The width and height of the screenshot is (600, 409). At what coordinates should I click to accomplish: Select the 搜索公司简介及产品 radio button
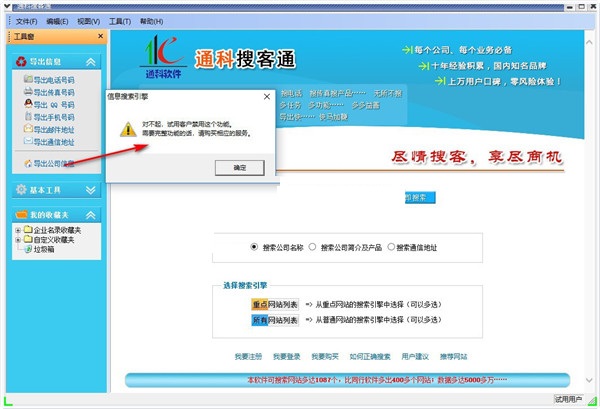[x=312, y=247]
